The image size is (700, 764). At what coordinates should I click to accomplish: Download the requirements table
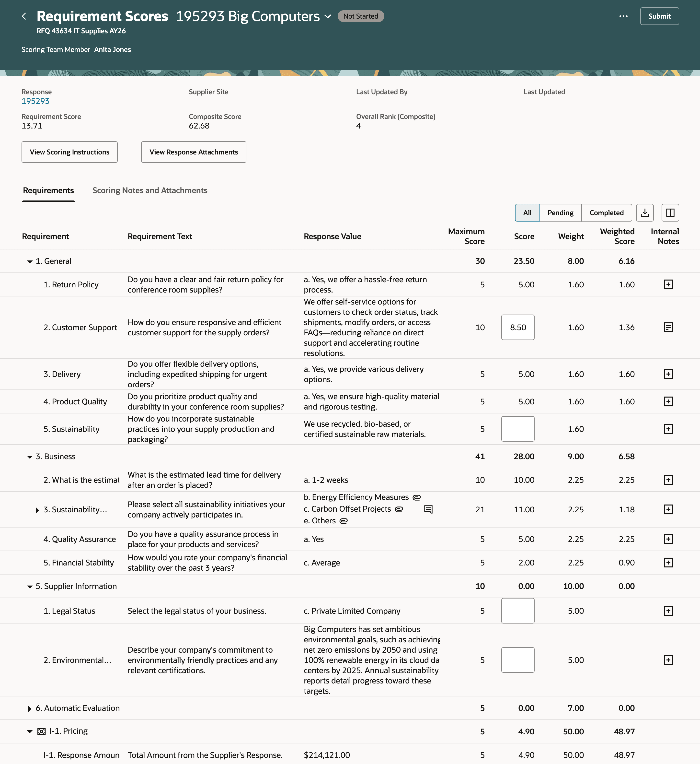644,212
